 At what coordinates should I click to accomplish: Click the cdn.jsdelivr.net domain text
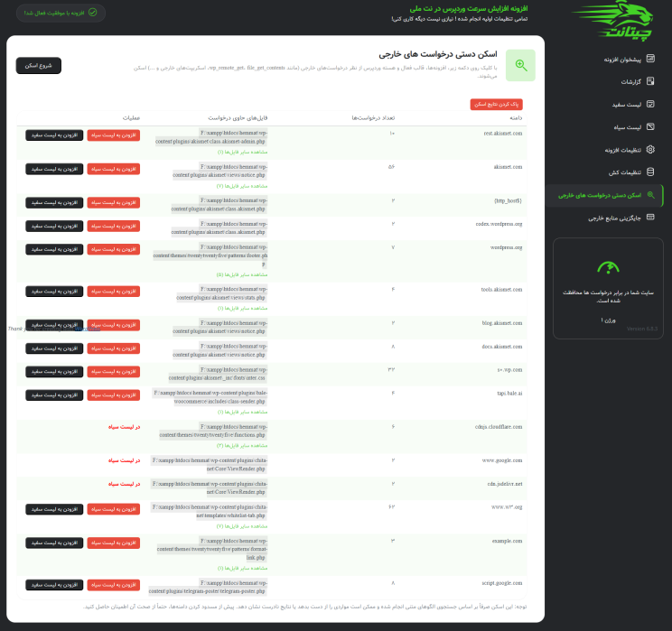pyautogui.click(x=504, y=484)
